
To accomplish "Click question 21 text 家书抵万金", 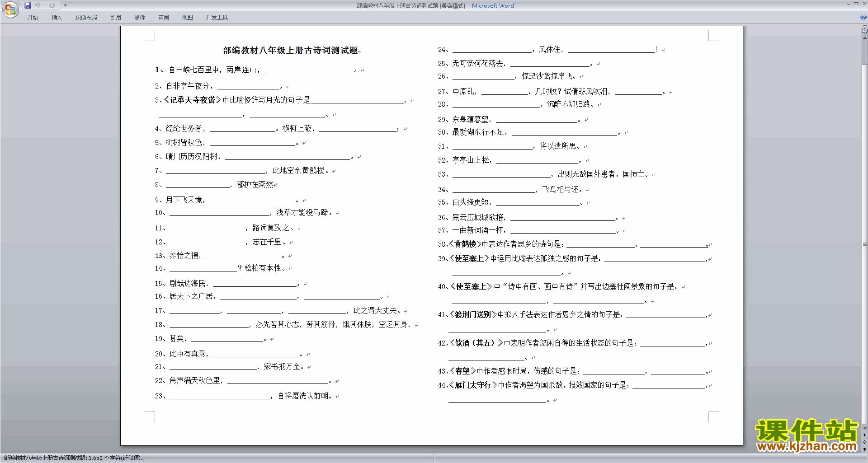I will [x=282, y=366].
